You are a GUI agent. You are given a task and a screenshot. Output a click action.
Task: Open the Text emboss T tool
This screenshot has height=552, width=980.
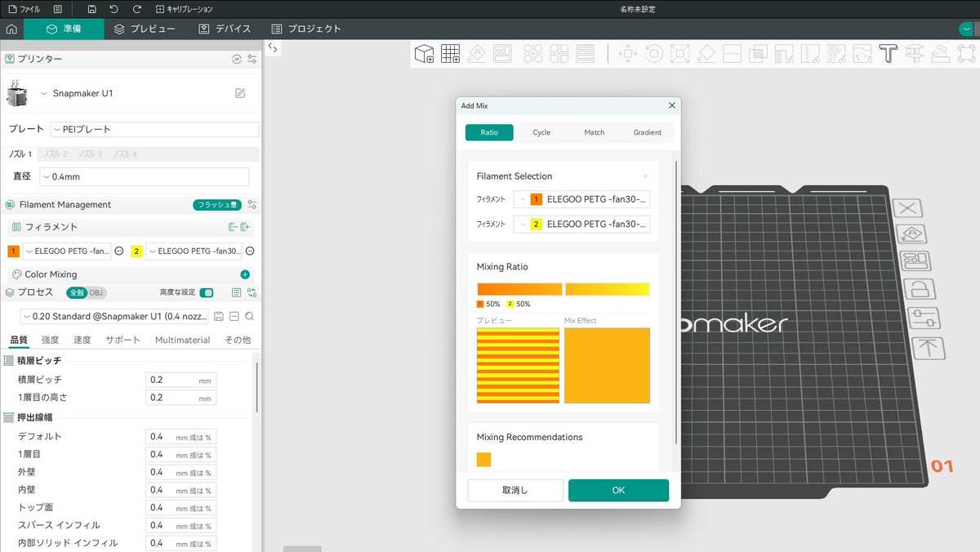(889, 54)
